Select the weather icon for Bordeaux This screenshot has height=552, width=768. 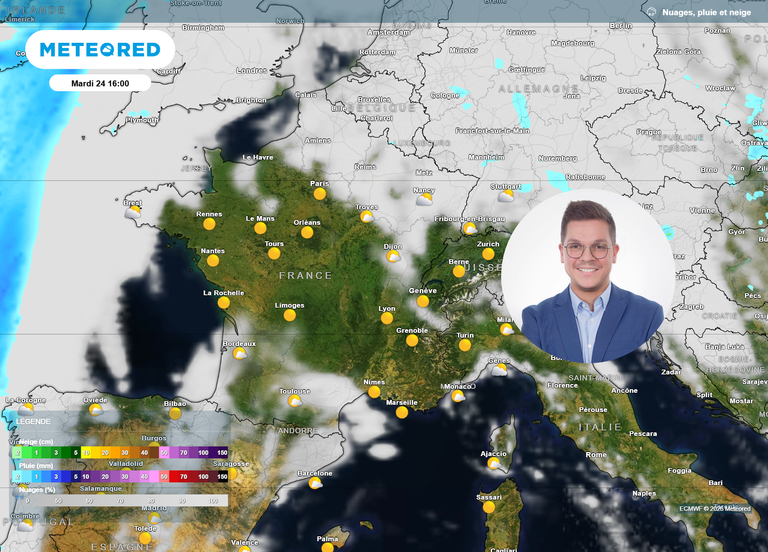point(240,353)
